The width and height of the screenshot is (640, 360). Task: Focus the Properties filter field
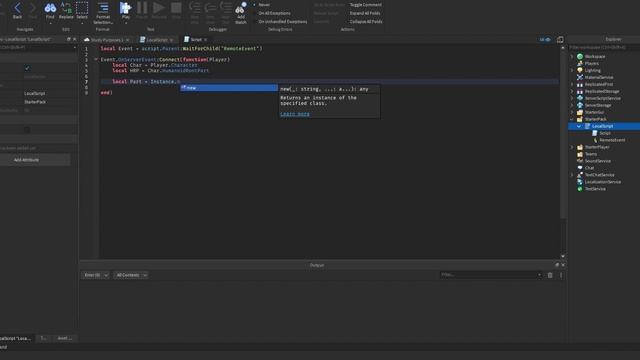(x=38, y=47)
